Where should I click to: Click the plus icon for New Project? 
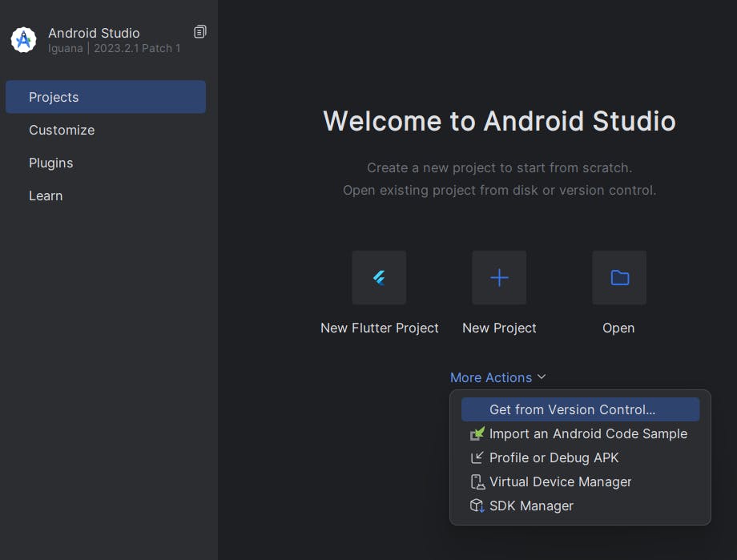coord(499,278)
